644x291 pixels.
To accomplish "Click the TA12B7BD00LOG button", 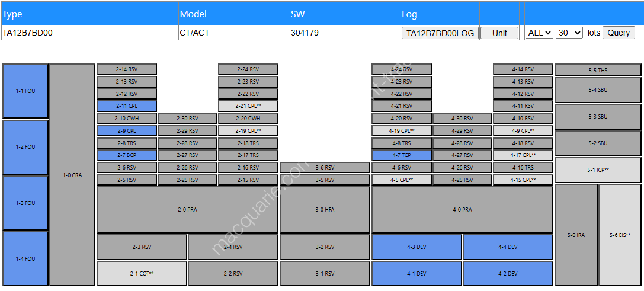I will (x=440, y=33).
